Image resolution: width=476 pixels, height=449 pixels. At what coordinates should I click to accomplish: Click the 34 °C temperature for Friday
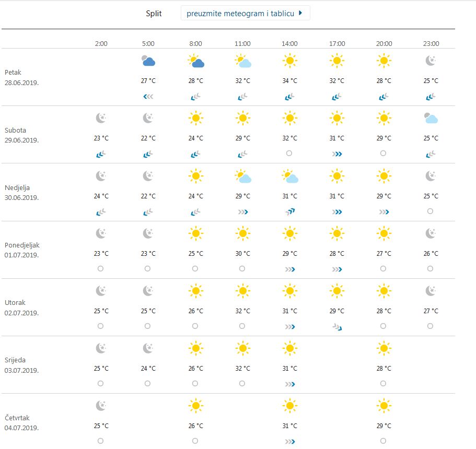[289, 81]
